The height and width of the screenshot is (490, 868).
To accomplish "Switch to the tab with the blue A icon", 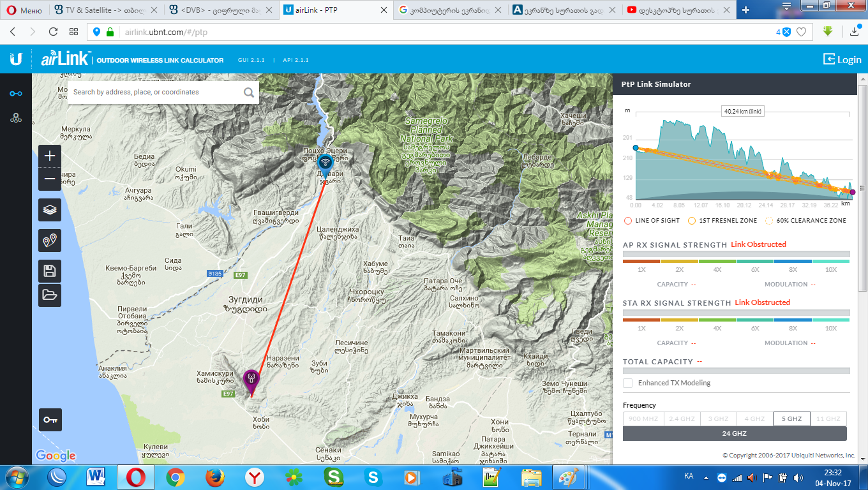I will [x=565, y=10].
